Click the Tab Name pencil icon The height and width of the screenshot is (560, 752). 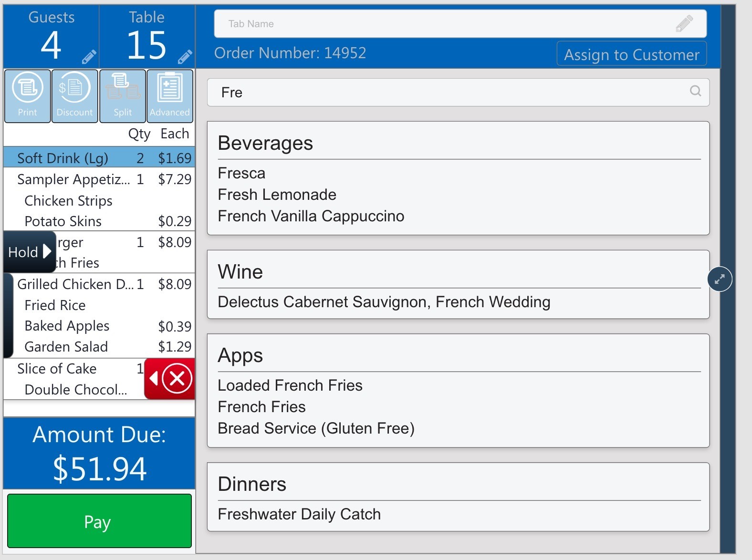click(x=684, y=23)
